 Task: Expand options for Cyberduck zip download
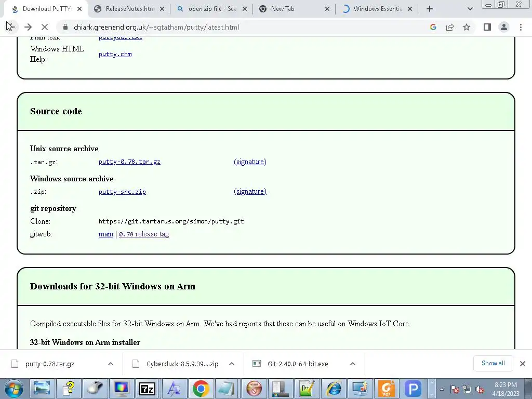232,364
